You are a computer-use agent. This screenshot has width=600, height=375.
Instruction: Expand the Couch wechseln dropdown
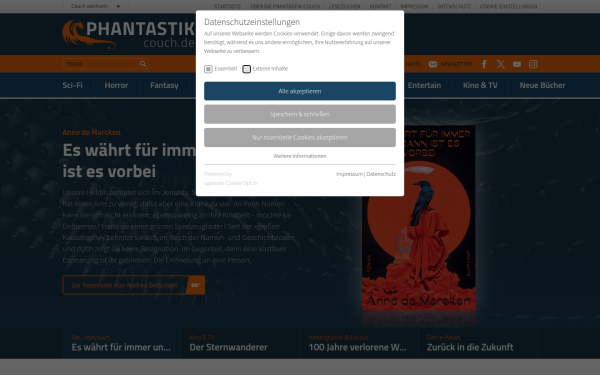[95, 6]
